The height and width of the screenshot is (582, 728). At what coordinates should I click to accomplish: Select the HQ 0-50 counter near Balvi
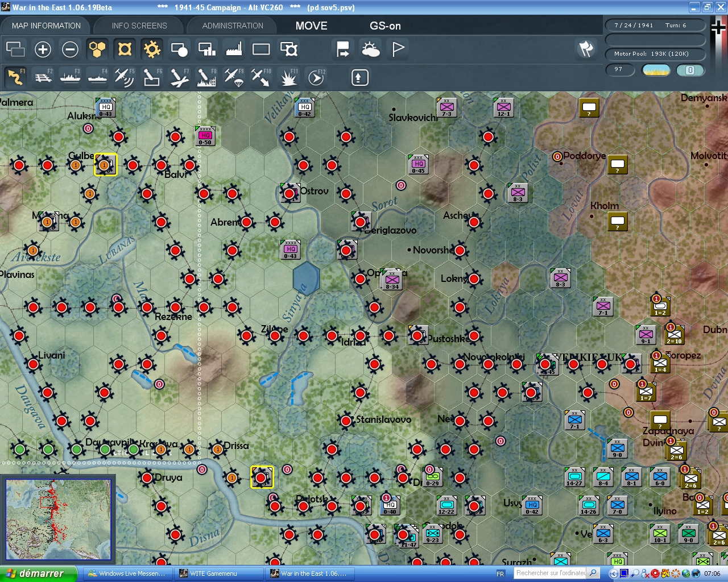[x=205, y=136]
